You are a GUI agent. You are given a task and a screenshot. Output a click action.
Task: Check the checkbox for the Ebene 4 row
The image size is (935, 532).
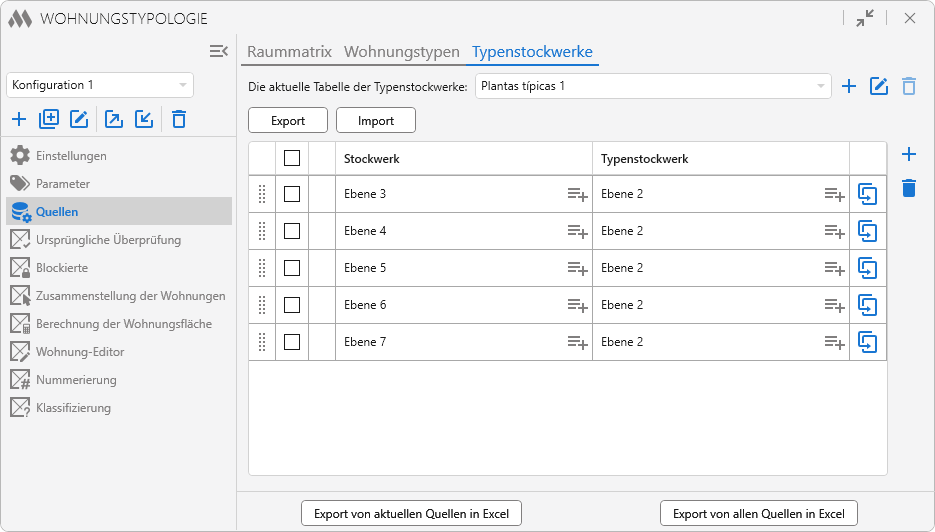tap(292, 231)
